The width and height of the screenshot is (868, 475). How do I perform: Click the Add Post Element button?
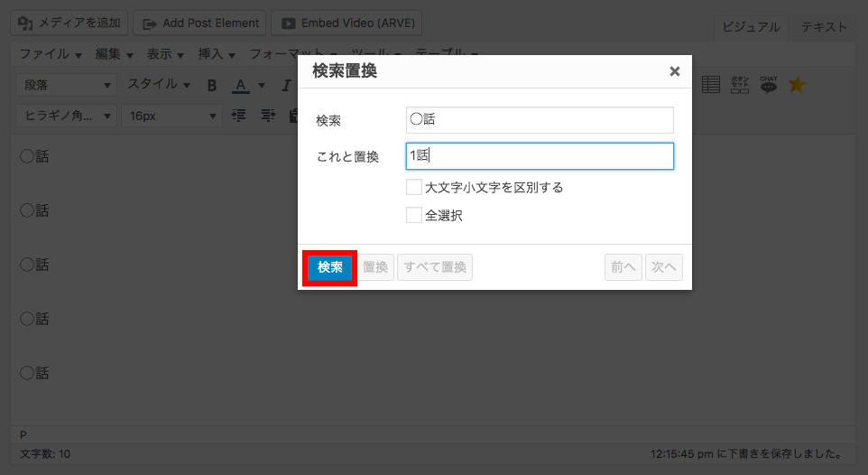199,23
